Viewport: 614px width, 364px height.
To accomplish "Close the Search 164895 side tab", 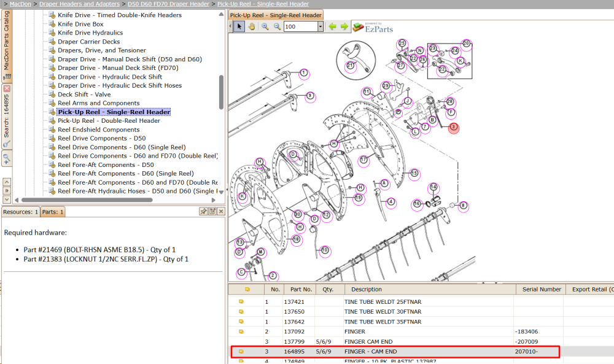I will [x=7, y=88].
